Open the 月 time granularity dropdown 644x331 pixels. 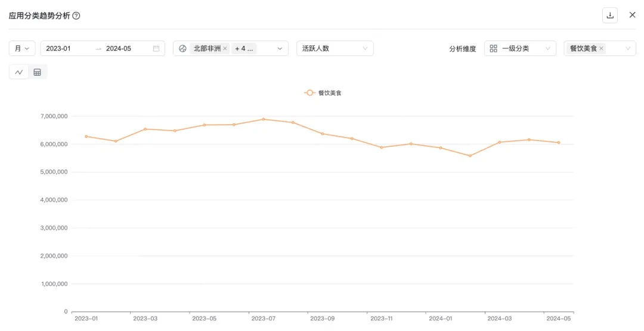(22, 49)
